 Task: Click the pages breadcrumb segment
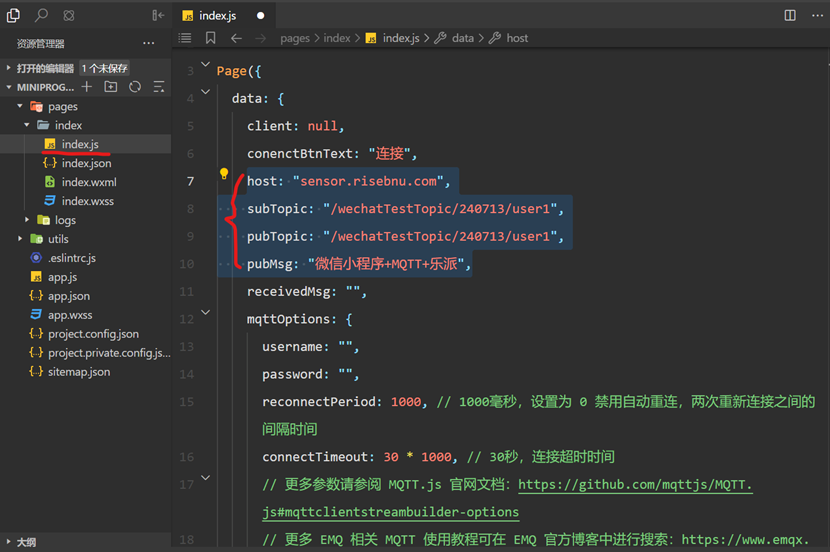tap(295, 38)
